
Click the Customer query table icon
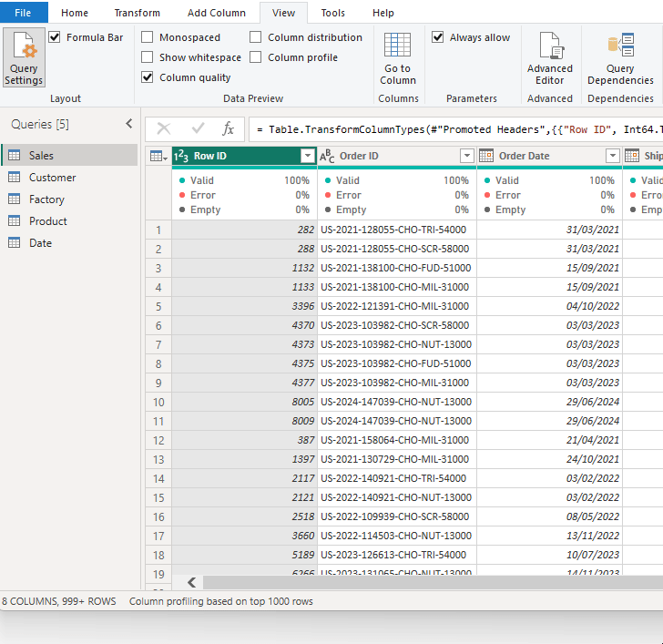pyautogui.click(x=15, y=178)
